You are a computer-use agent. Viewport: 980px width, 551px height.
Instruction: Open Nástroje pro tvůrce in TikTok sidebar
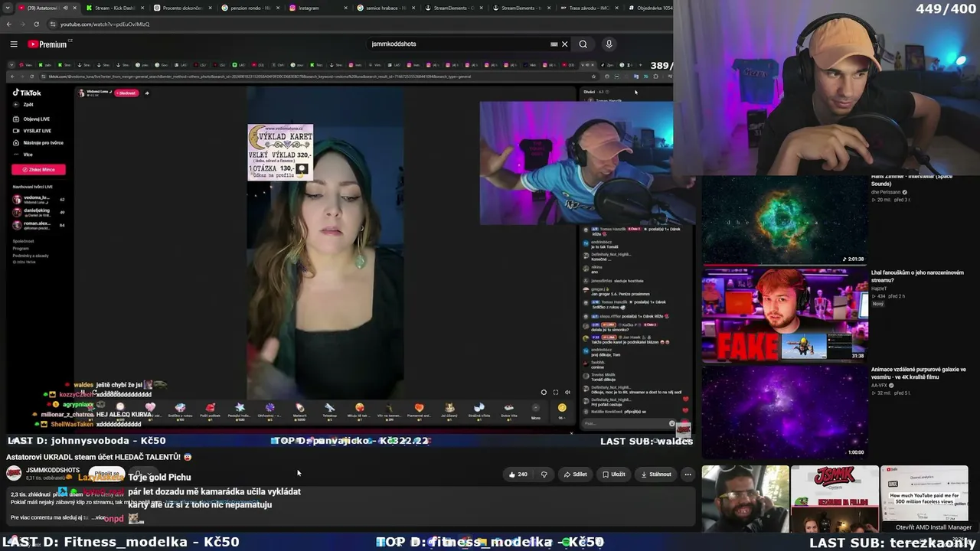point(38,143)
